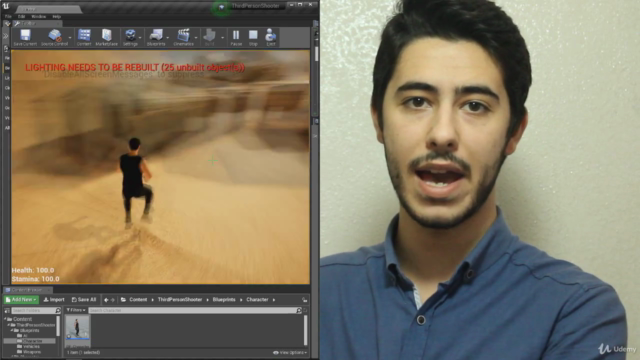Open the Filters dropdown
This screenshot has width=640, height=360.
click(x=76, y=310)
